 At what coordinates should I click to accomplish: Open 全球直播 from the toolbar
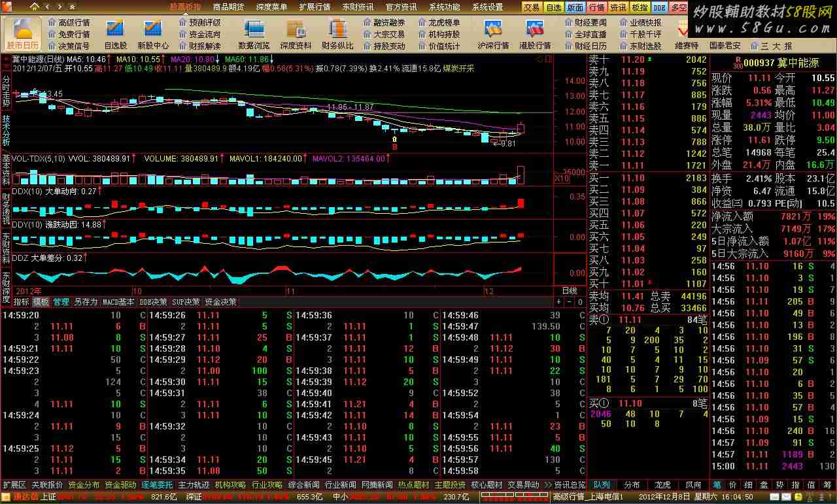pyautogui.click(x=585, y=34)
